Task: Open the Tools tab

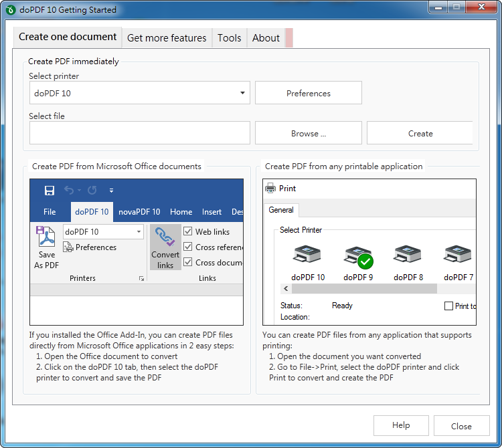Action: pos(229,38)
